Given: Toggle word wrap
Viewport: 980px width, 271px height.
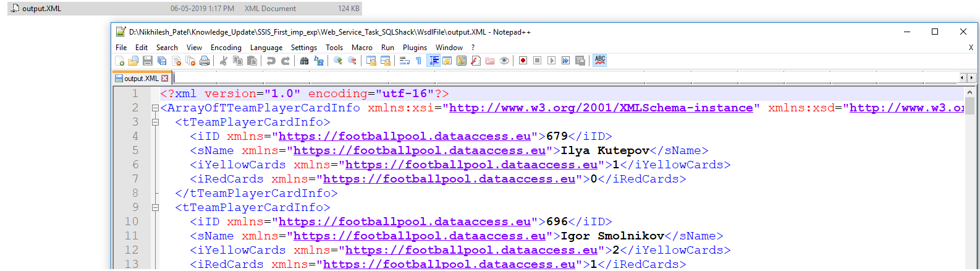Looking at the screenshot, I should pos(404,61).
